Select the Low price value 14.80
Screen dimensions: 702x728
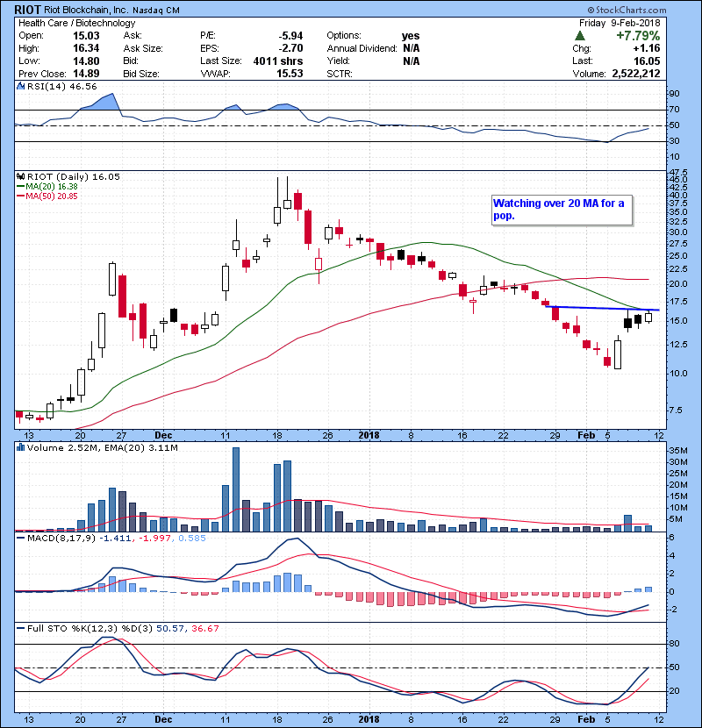pos(86,61)
